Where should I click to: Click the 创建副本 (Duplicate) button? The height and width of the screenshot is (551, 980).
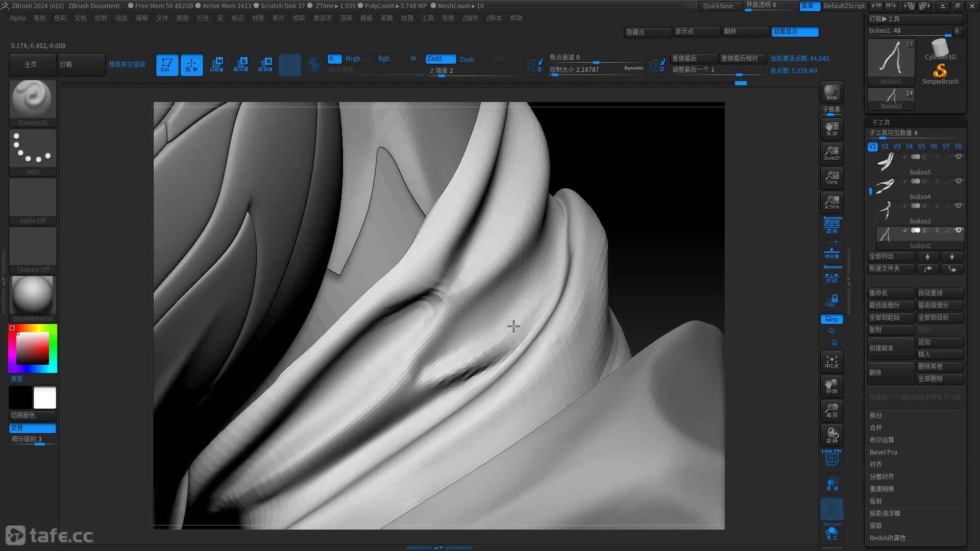[x=891, y=348]
